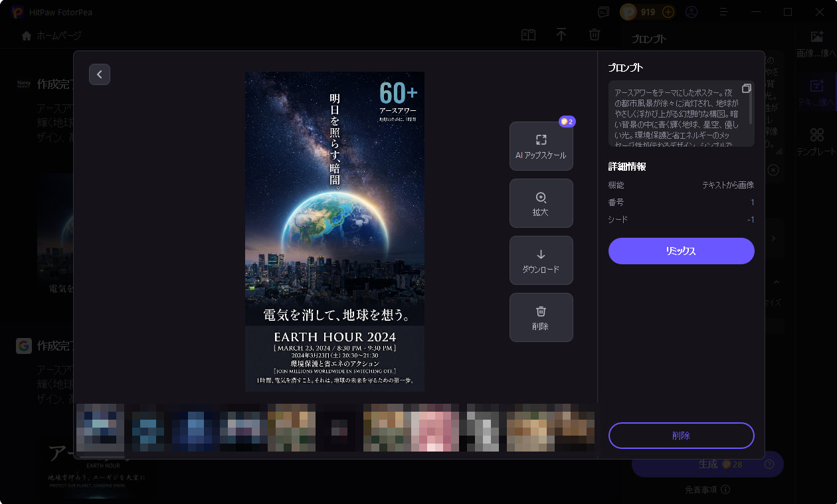837x504 pixels.
Task: Select the pink thumbnail in the bottom strip
Action: coord(435,428)
